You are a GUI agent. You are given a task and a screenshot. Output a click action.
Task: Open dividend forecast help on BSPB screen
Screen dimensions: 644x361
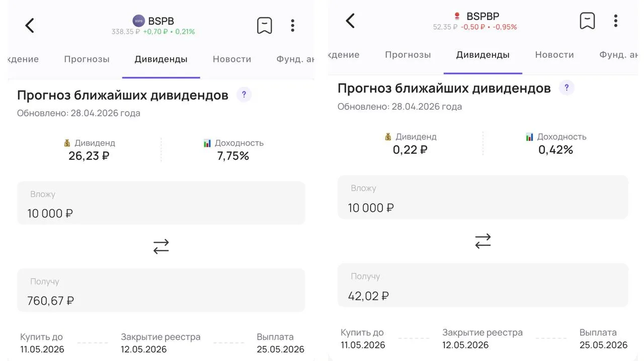[x=244, y=95]
